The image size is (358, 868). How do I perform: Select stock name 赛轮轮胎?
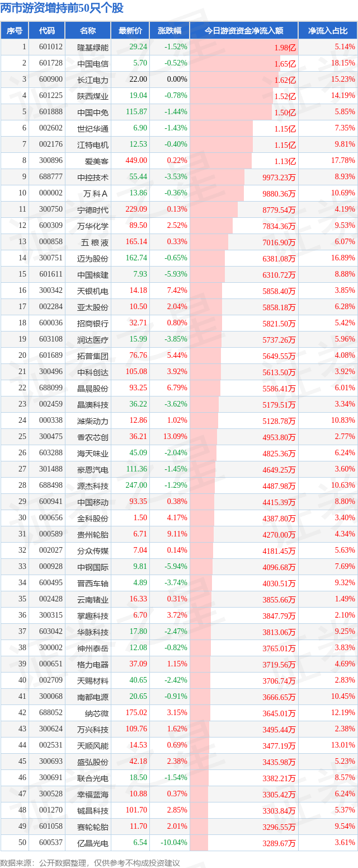[x=93, y=827]
